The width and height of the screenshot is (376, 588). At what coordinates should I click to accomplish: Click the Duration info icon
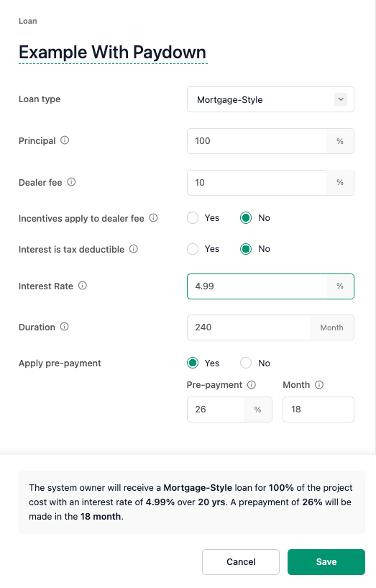[x=65, y=327]
